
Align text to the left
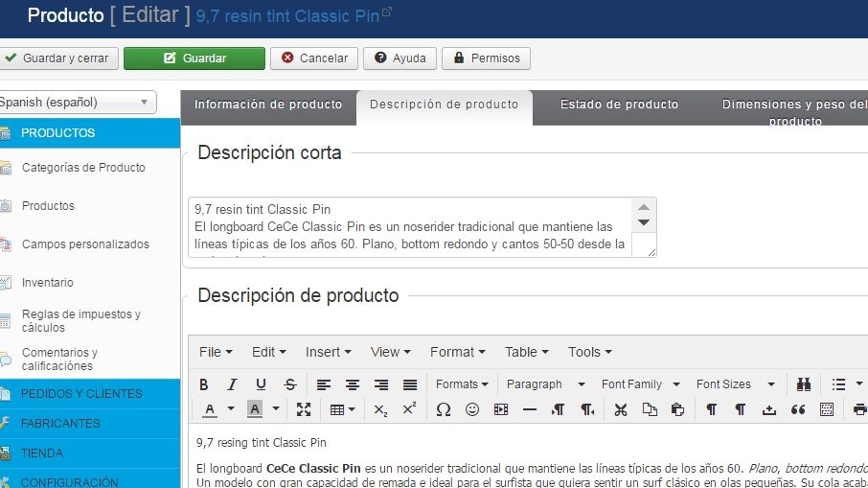point(324,384)
